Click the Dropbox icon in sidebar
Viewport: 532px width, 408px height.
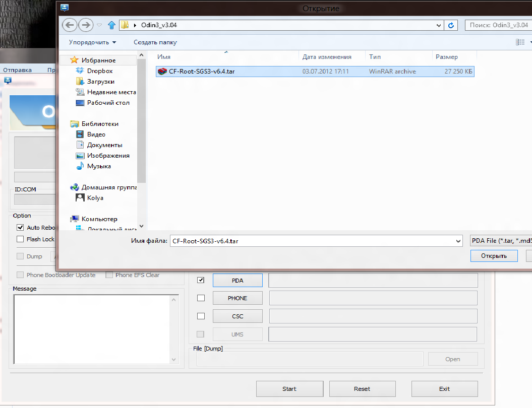(80, 71)
